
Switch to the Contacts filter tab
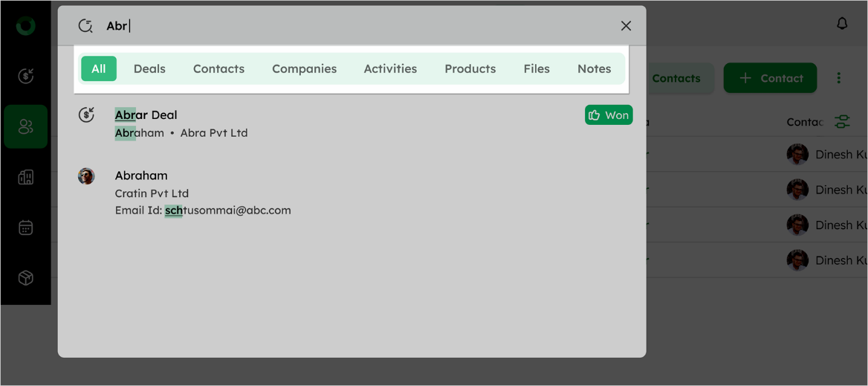coord(218,68)
